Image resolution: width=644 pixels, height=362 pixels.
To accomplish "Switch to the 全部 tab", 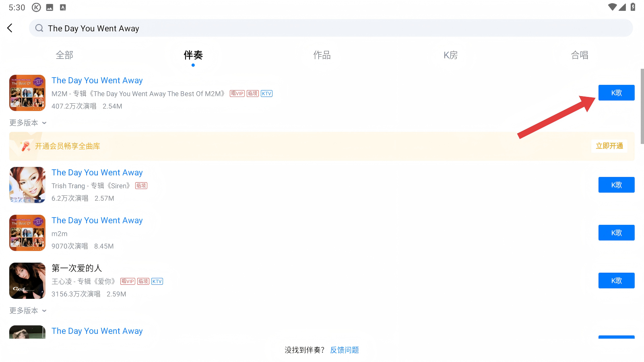I will (64, 55).
